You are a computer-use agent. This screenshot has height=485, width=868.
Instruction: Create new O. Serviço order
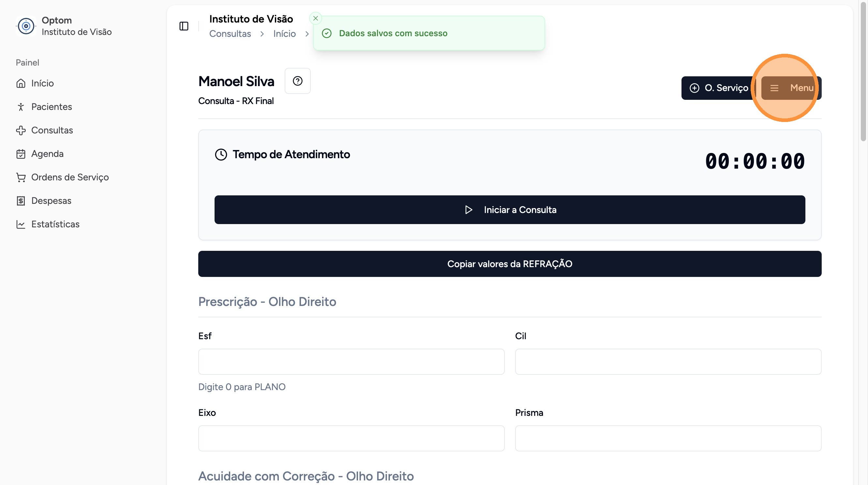tap(718, 88)
